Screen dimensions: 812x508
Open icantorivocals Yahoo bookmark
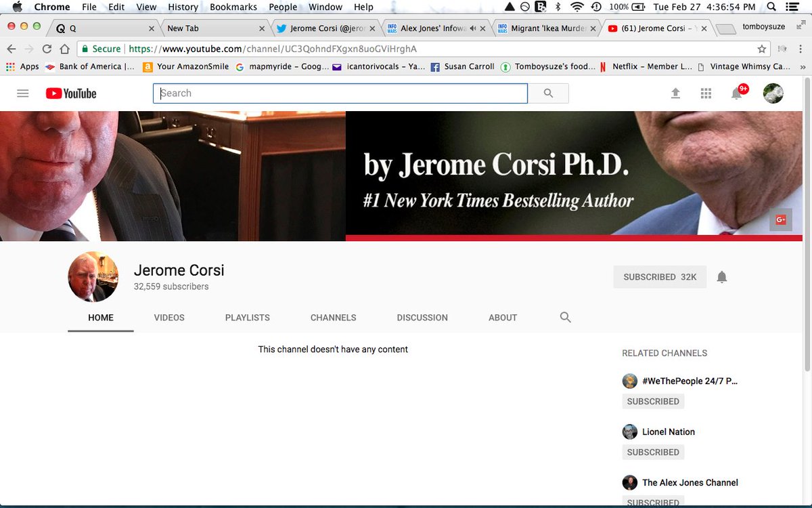point(379,66)
